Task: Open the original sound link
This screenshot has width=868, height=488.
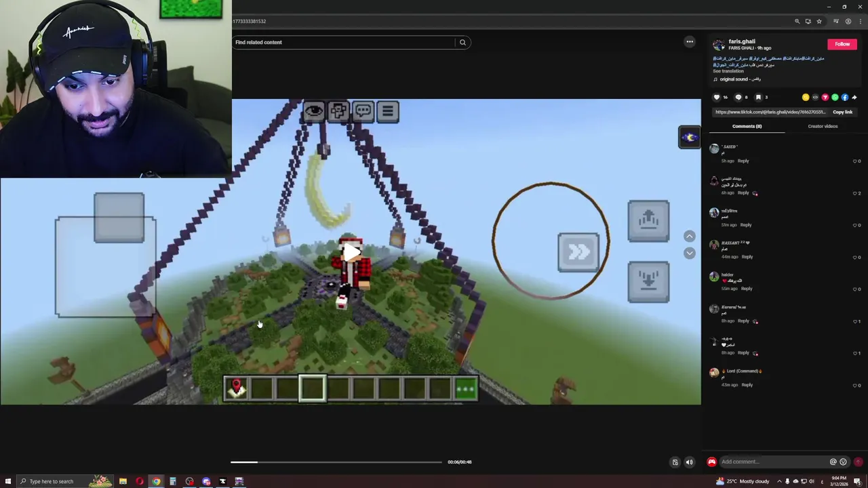Action: click(x=741, y=79)
